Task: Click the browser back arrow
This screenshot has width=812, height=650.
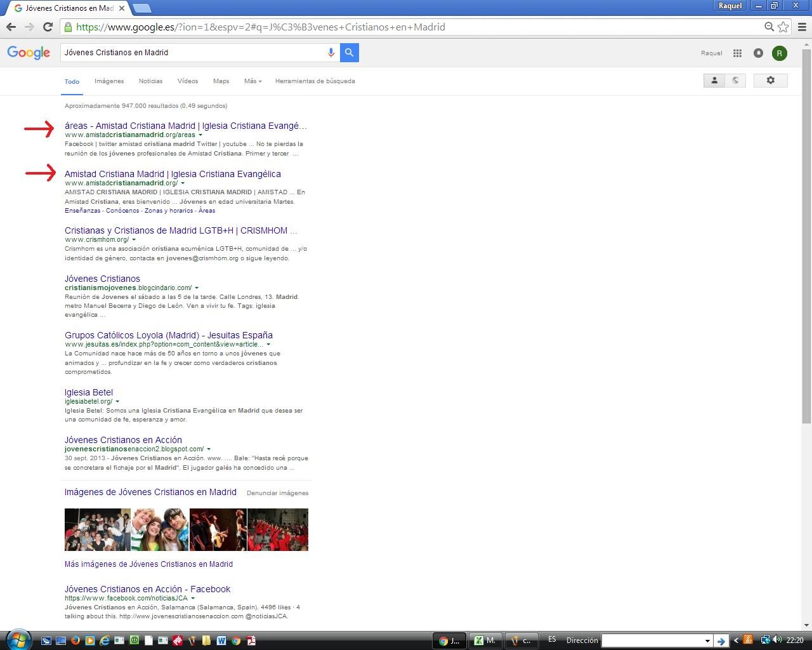Action: (11, 27)
